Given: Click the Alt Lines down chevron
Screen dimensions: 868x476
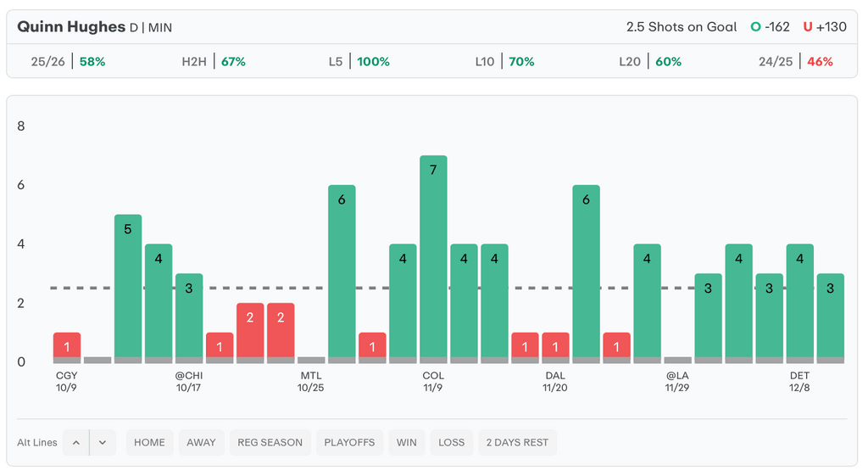Looking at the screenshot, I should tap(103, 442).
